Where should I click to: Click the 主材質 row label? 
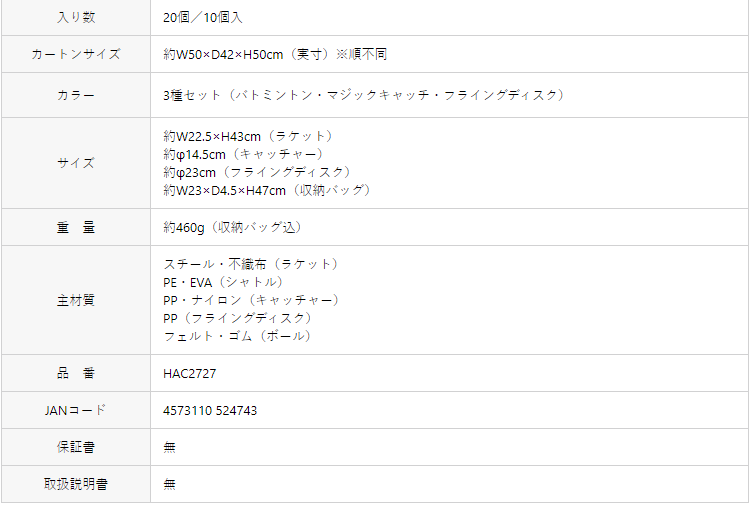coord(76,300)
